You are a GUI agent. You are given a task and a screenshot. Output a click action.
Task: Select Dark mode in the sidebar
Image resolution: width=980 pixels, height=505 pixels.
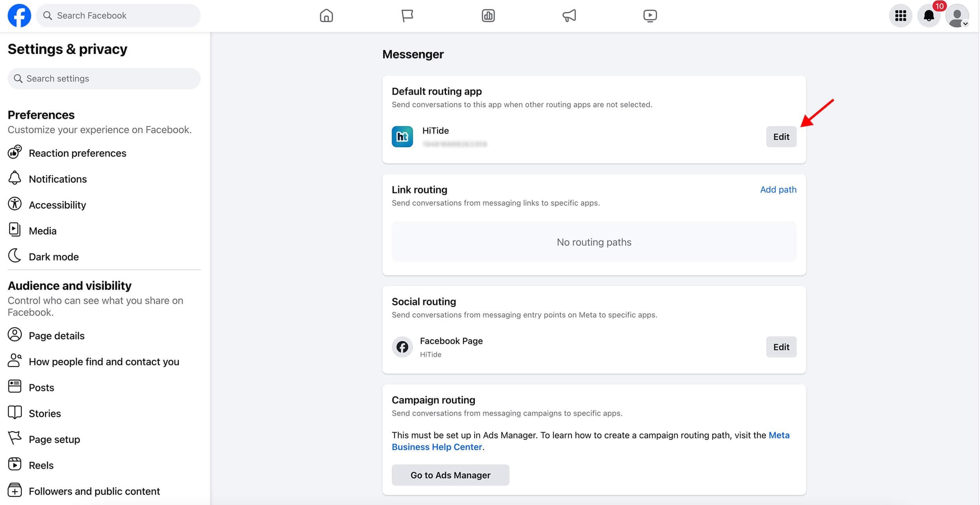click(54, 257)
